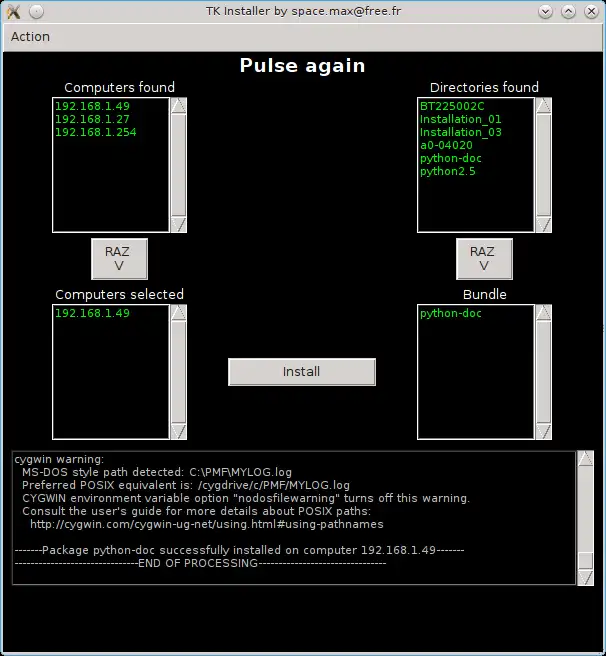606x656 pixels.
Task: Click down arrow of Computers found scrollbar
Action: click(179, 225)
